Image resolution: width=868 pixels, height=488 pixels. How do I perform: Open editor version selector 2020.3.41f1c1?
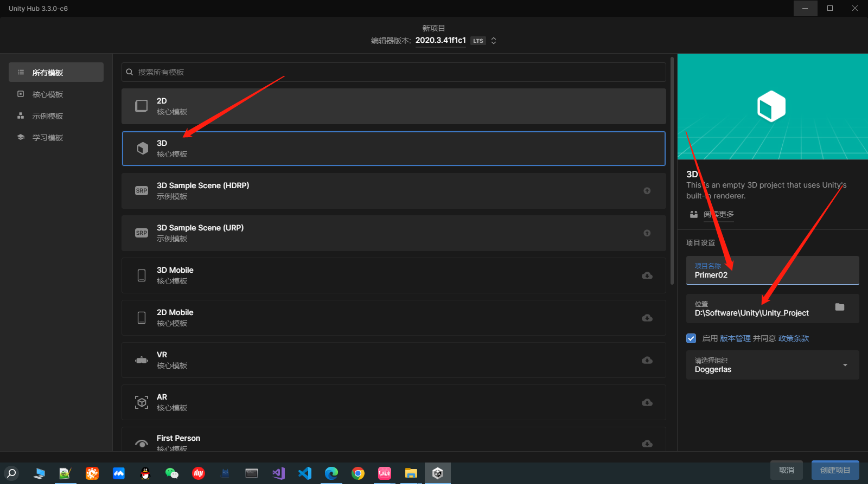441,41
